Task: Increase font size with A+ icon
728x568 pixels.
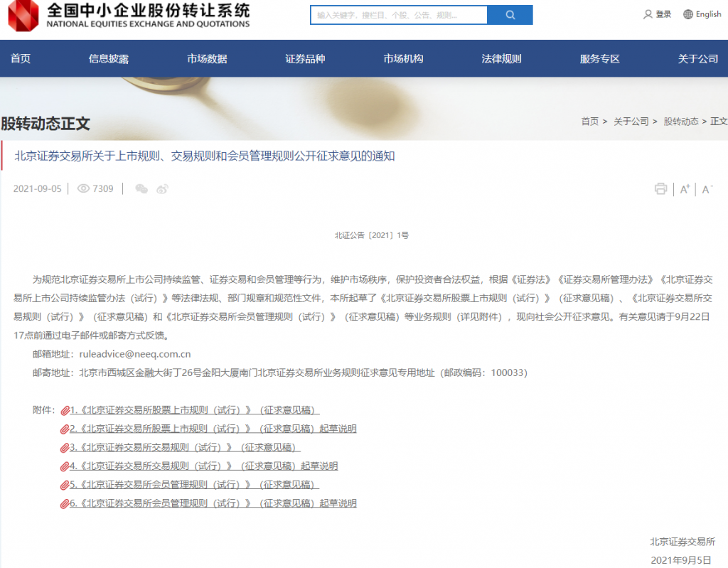Action: coord(685,189)
